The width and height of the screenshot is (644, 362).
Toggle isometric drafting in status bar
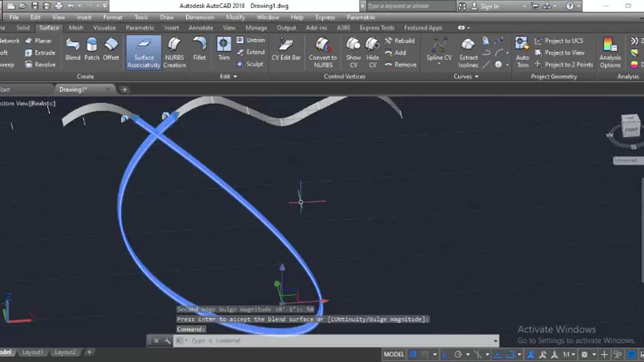[478, 354]
